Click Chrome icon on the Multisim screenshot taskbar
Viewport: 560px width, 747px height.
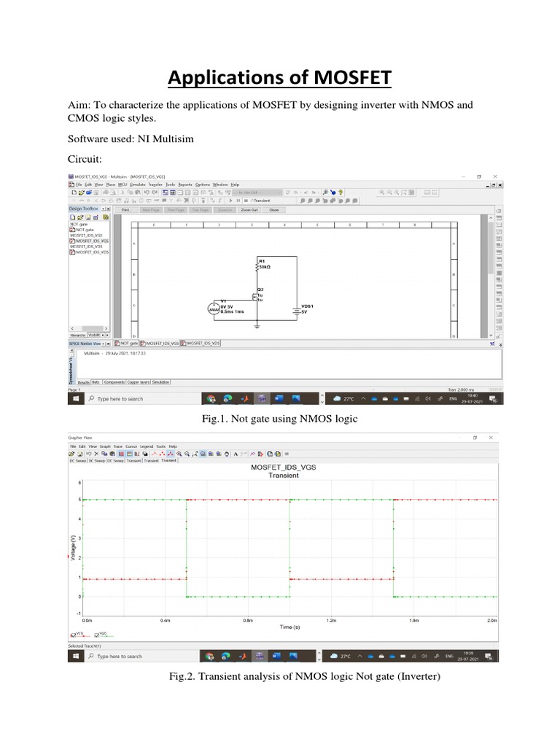click(211, 399)
